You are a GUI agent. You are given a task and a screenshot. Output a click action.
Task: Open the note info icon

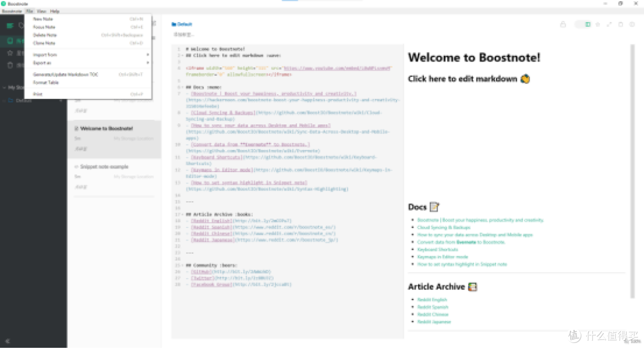pyautogui.click(x=631, y=24)
